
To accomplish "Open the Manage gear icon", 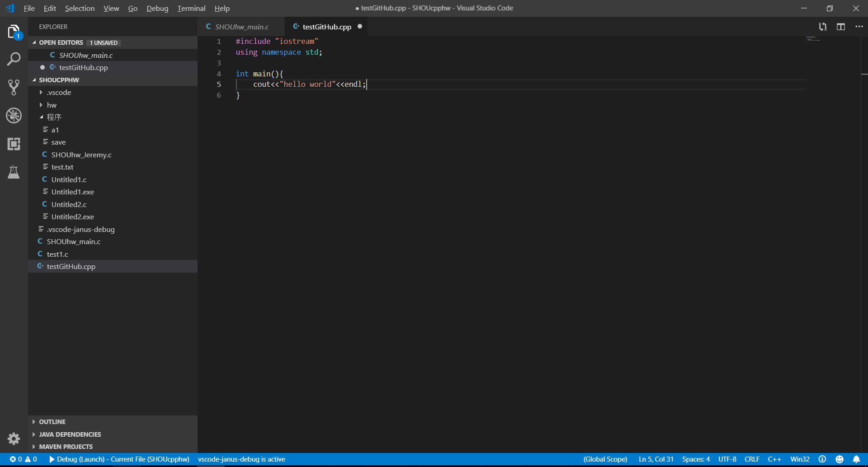I will [x=14, y=439].
